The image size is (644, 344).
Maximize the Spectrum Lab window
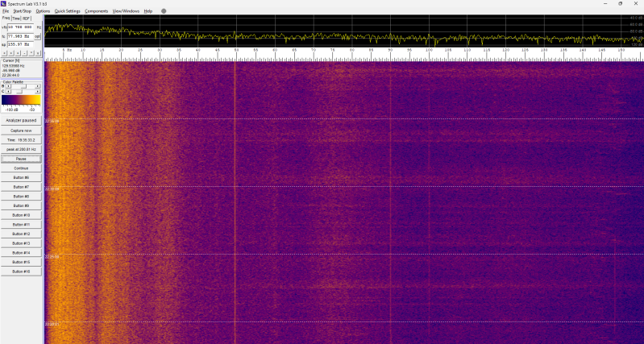tap(620, 3)
